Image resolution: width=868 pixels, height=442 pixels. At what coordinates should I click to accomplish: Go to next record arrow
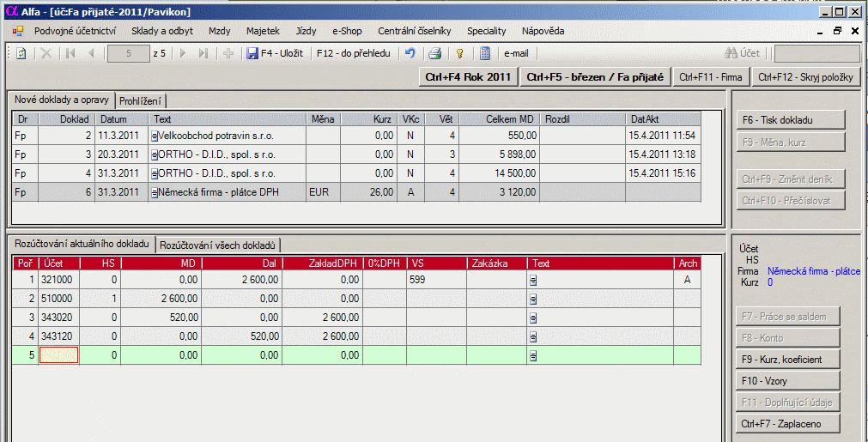point(183,54)
